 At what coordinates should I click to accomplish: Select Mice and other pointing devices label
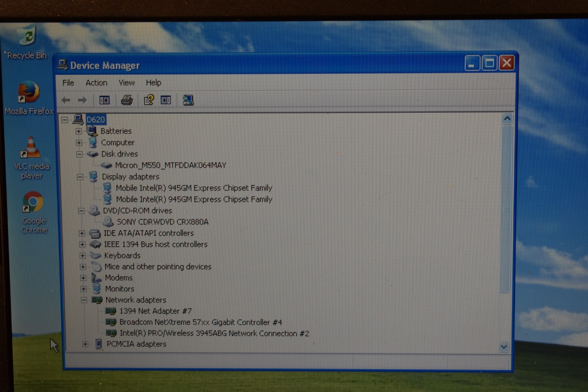[158, 266]
